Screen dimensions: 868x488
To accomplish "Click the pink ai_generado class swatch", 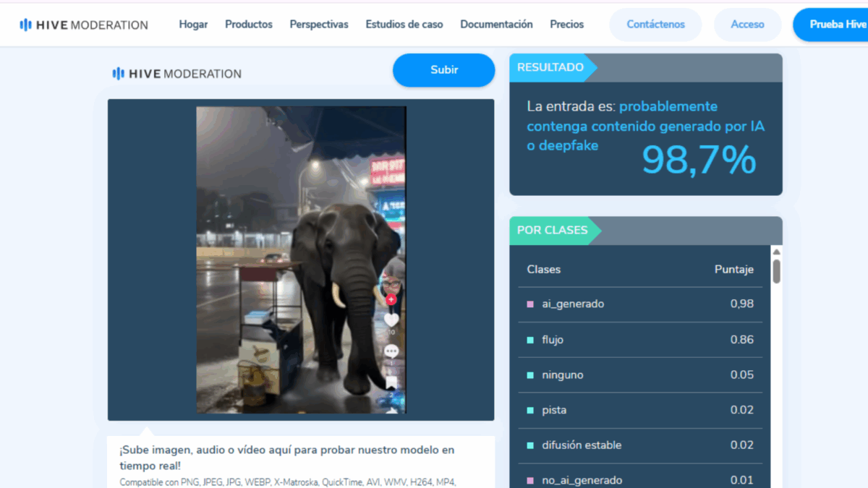I will 530,304.
